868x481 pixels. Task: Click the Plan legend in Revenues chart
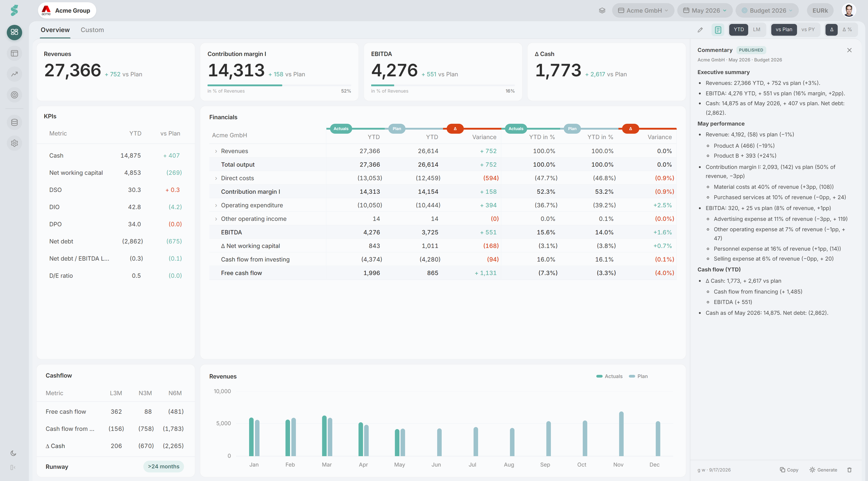tap(638, 376)
